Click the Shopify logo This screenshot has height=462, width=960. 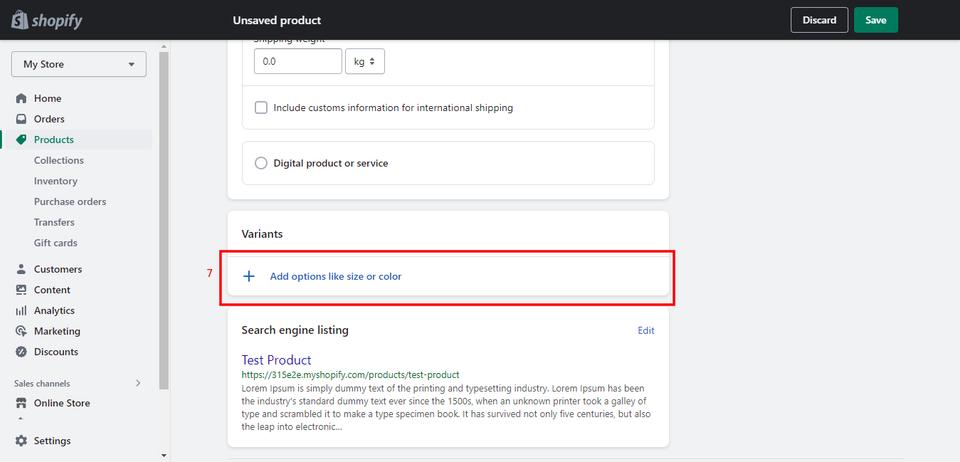click(x=47, y=20)
